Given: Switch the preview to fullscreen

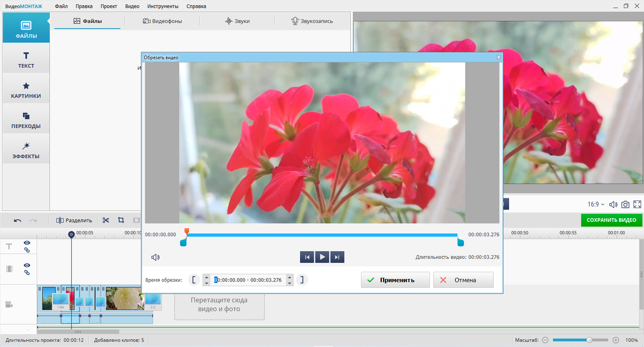Looking at the screenshot, I should (638, 204).
